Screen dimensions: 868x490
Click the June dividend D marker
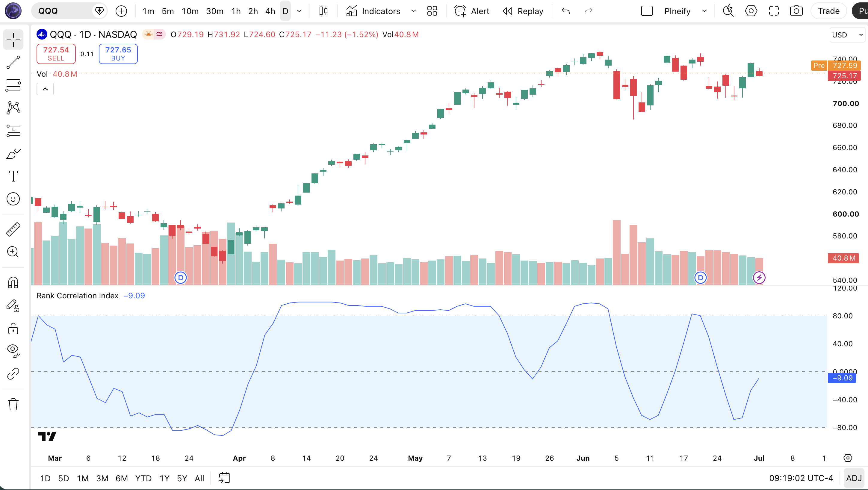pos(701,278)
